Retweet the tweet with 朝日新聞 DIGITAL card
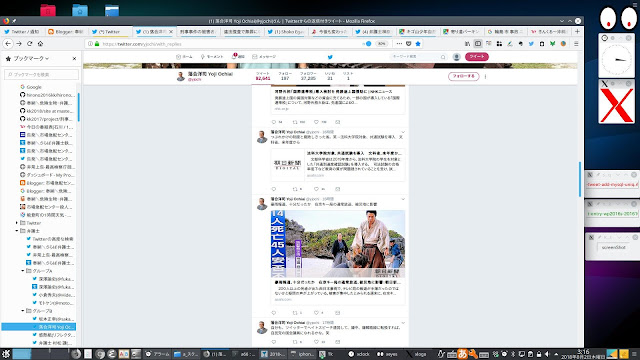The height and width of the screenshot is (360, 640). point(295,189)
